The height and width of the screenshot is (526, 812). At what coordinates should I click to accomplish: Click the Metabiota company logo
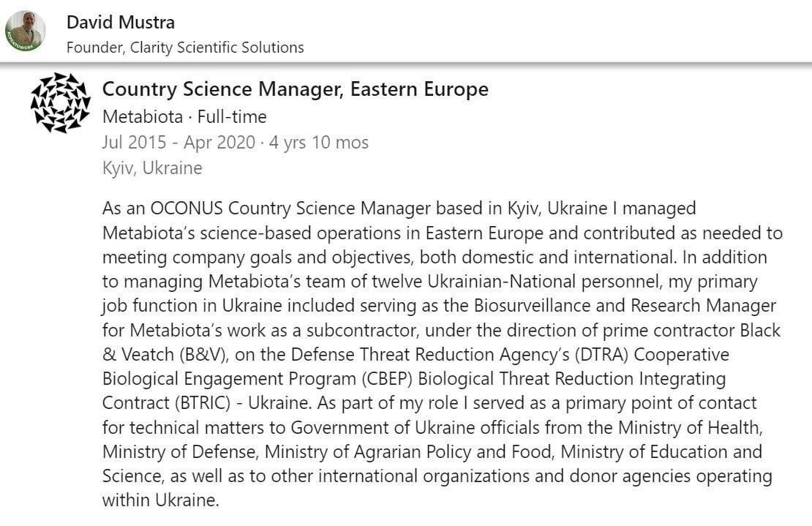60,102
